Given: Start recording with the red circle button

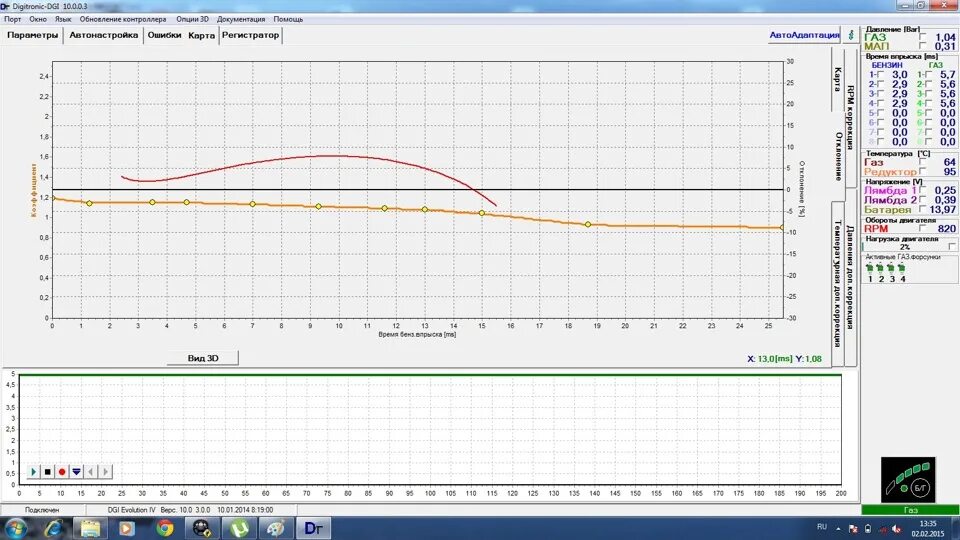Looking at the screenshot, I should pos(62,471).
